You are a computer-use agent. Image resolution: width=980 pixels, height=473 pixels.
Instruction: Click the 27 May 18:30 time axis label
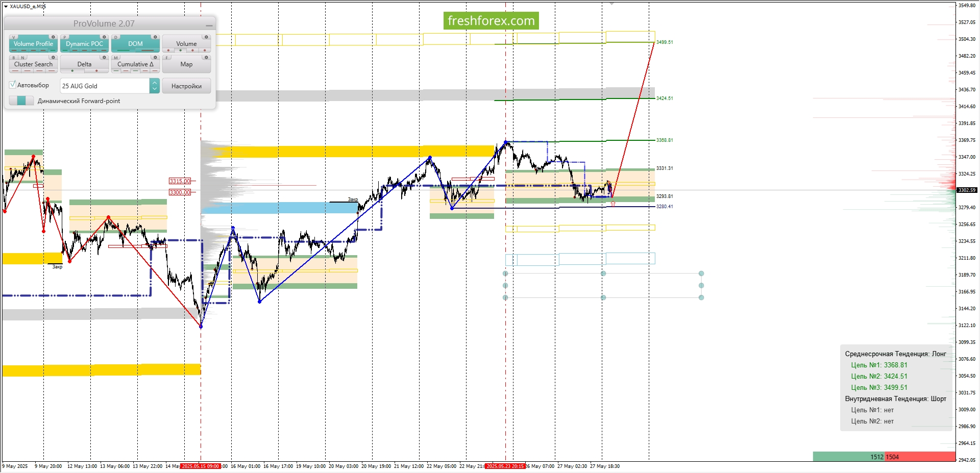[605, 466]
